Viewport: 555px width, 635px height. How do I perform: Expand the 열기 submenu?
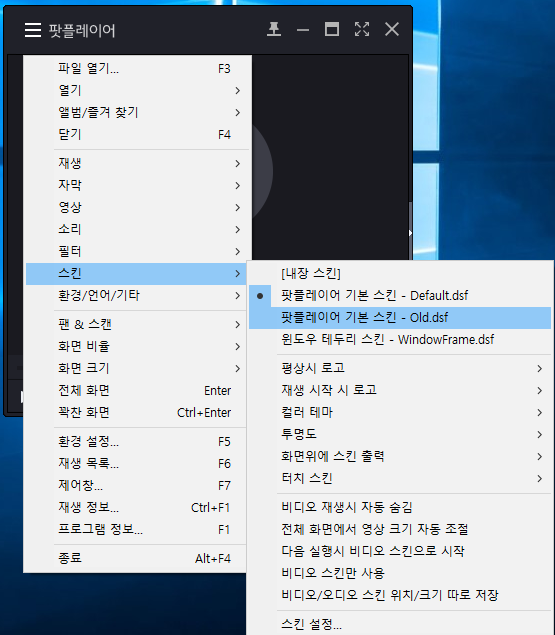coord(138,90)
